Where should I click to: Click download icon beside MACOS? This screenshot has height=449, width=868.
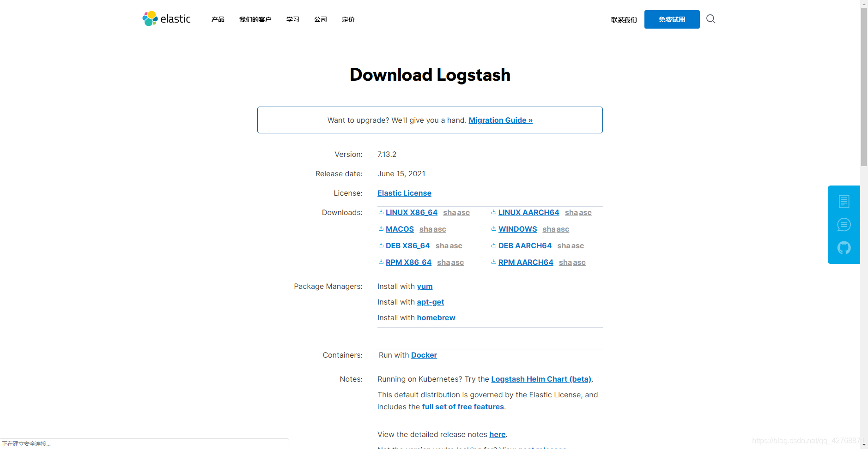381,229
